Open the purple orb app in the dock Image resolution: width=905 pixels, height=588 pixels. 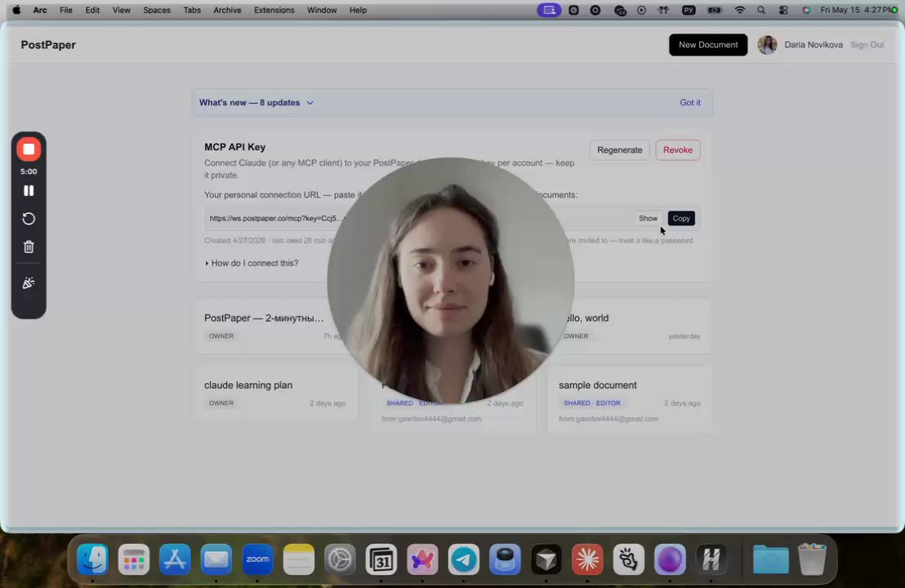pos(670,559)
